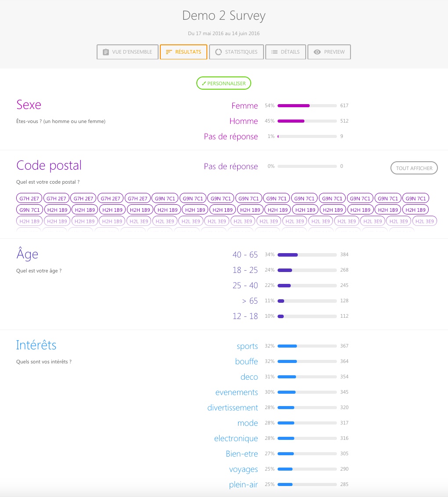The image size is (448, 497).
Task: Click the clipboard icon on Vue d'ensemble
Action: 105,52
